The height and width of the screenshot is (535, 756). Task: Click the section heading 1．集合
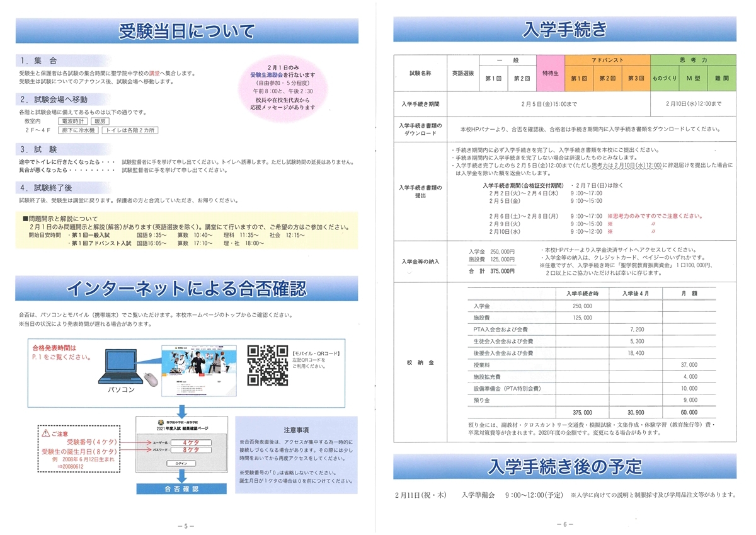coord(39,61)
